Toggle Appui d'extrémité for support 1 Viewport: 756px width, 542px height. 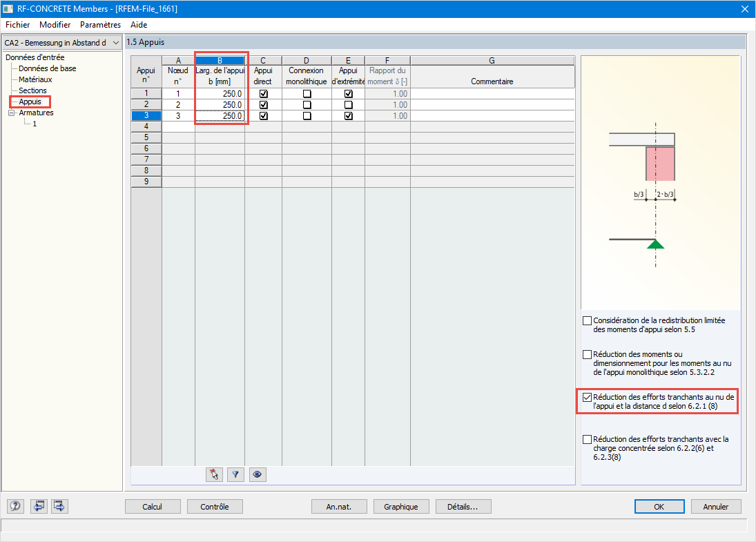(x=348, y=93)
